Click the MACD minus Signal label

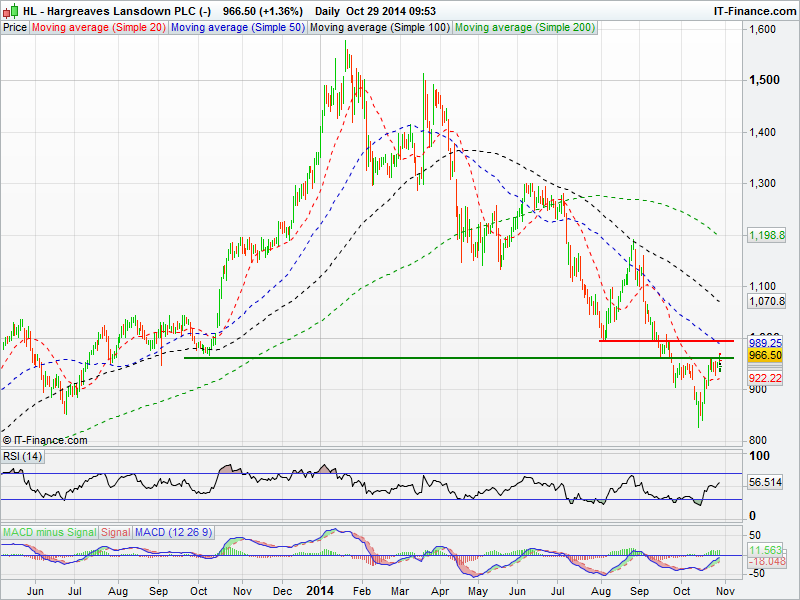pyautogui.click(x=49, y=532)
